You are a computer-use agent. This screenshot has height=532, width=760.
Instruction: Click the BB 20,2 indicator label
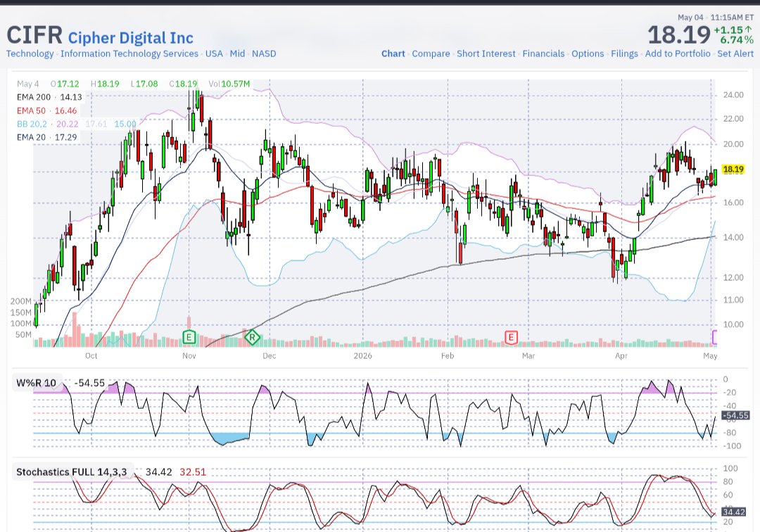(x=32, y=124)
